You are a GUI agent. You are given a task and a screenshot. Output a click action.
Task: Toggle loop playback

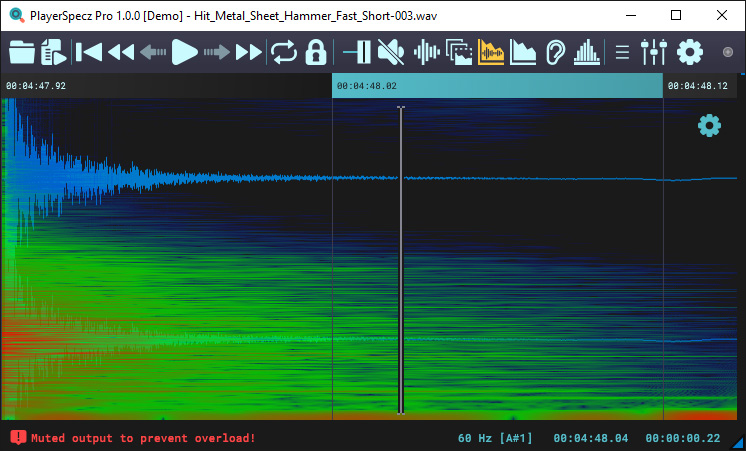pyautogui.click(x=283, y=51)
